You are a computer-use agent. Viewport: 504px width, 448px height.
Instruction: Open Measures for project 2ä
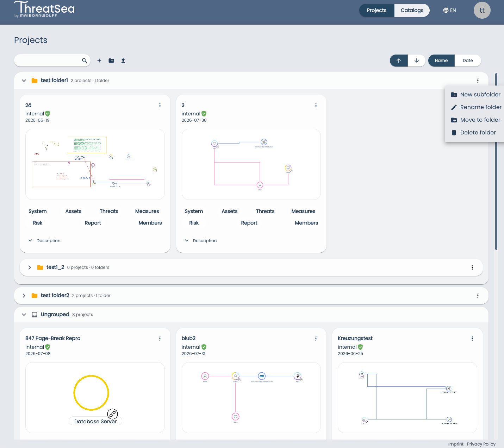(147, 211)
